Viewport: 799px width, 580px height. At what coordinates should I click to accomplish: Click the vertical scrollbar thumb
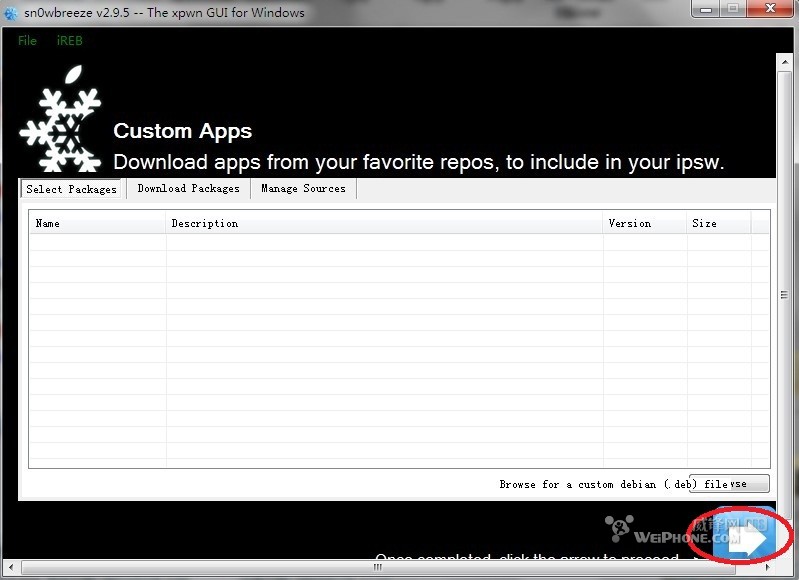coord(784,295)
